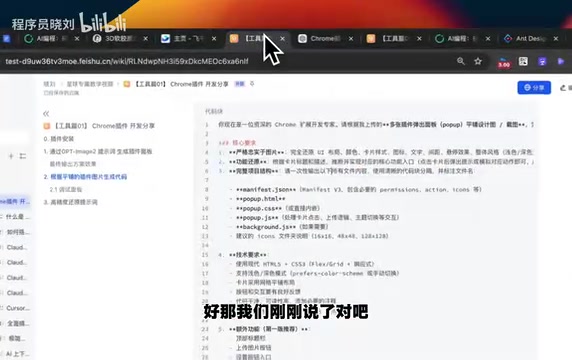Open the 【工具篇 tab right of Chrome tab
572x360 pixels.
tap(393, 38)
